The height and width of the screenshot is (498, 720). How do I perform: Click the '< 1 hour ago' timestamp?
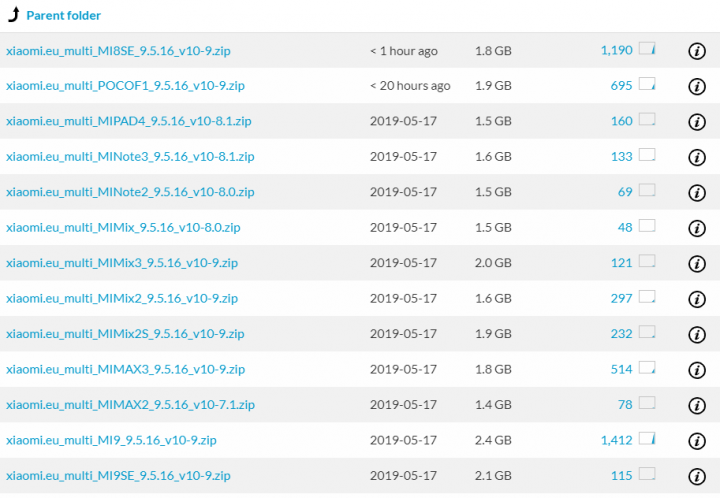coord(404,51)
